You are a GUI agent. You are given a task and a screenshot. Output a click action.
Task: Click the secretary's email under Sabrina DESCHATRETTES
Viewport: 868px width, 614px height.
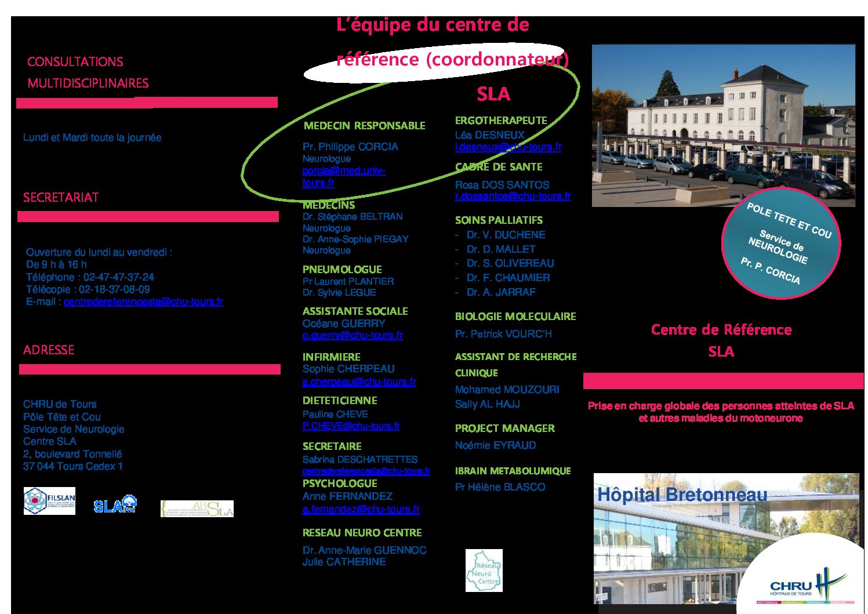[366, 471]
